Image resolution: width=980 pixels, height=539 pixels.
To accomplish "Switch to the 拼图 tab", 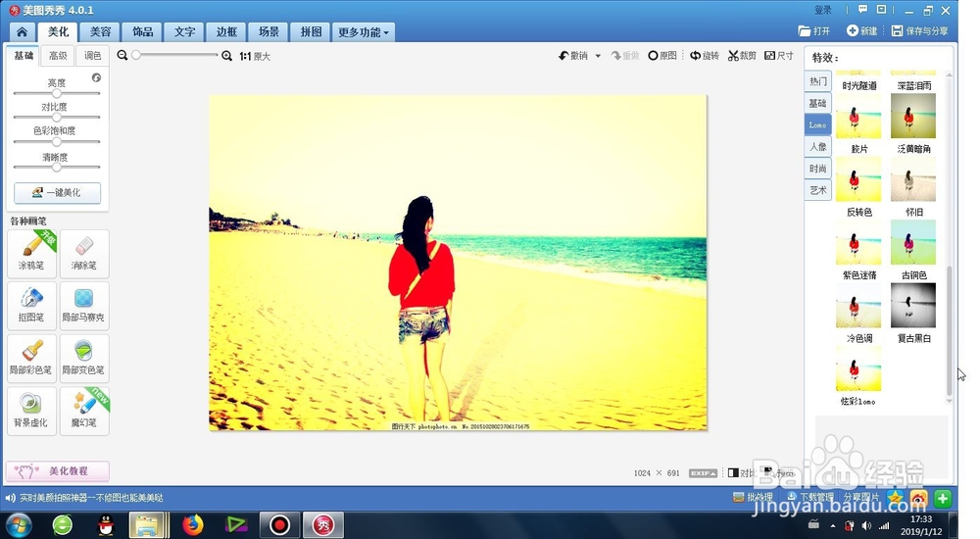I will (x=311, y=32).
